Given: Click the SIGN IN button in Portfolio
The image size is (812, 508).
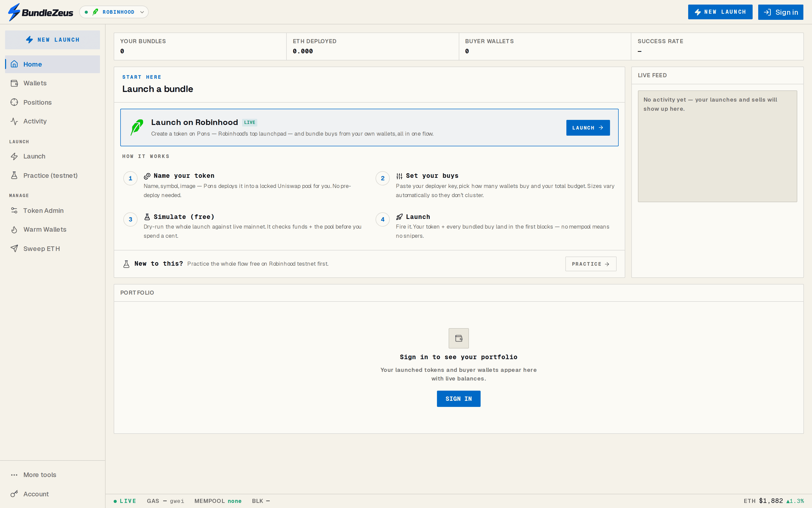Looking at the screenshot, I should click(x=458, y=399).
